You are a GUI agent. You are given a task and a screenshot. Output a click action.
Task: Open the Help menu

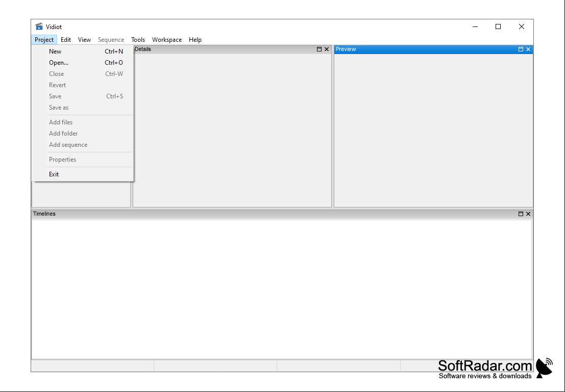[195, 40]
